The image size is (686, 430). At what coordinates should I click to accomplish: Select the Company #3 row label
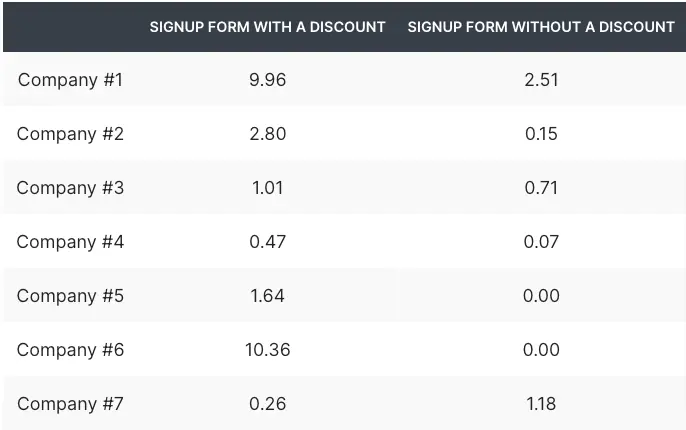pos(70,188)
